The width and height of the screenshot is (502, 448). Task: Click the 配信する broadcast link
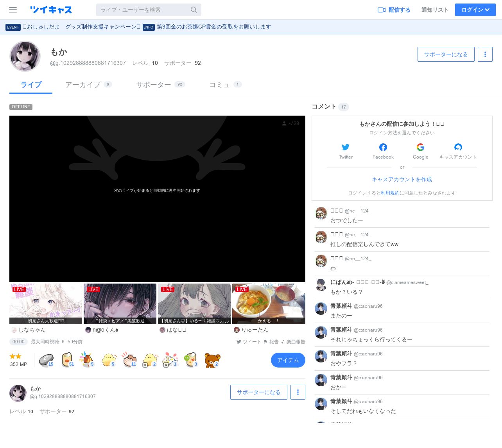[394, 10]
